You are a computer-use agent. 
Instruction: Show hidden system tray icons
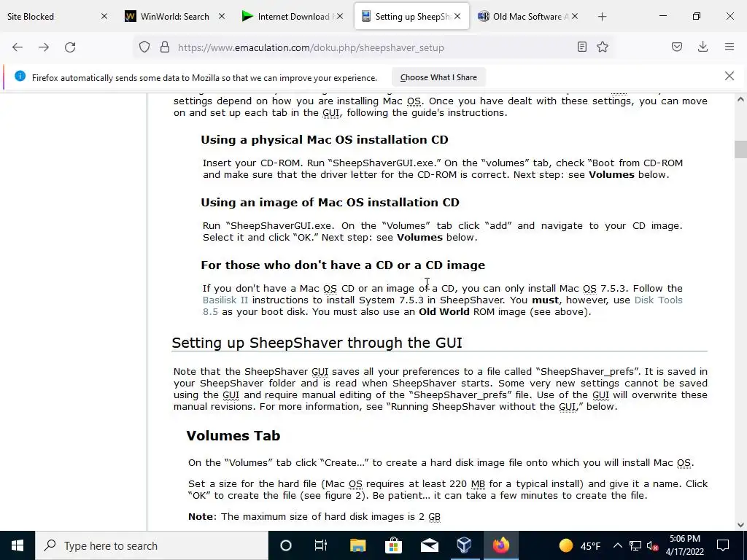(x=617, y=545)
